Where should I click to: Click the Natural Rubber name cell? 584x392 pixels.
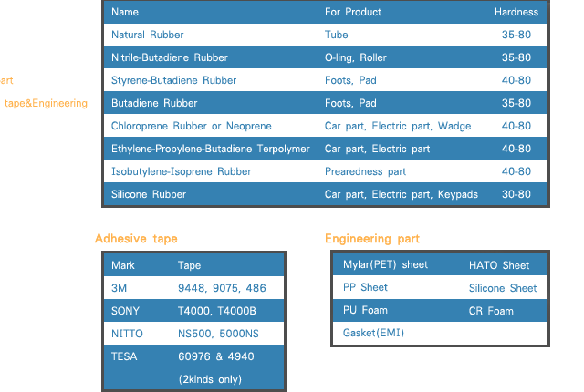tap(148, 35)
